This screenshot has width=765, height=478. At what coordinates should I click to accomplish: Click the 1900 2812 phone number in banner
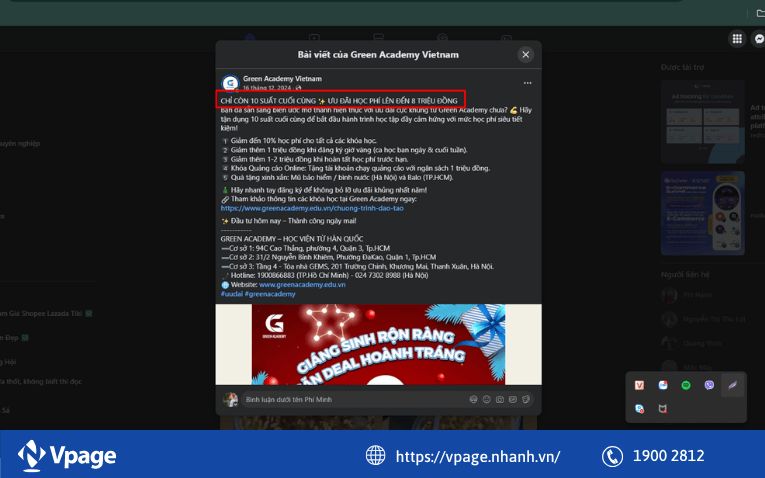click(668, 456)
